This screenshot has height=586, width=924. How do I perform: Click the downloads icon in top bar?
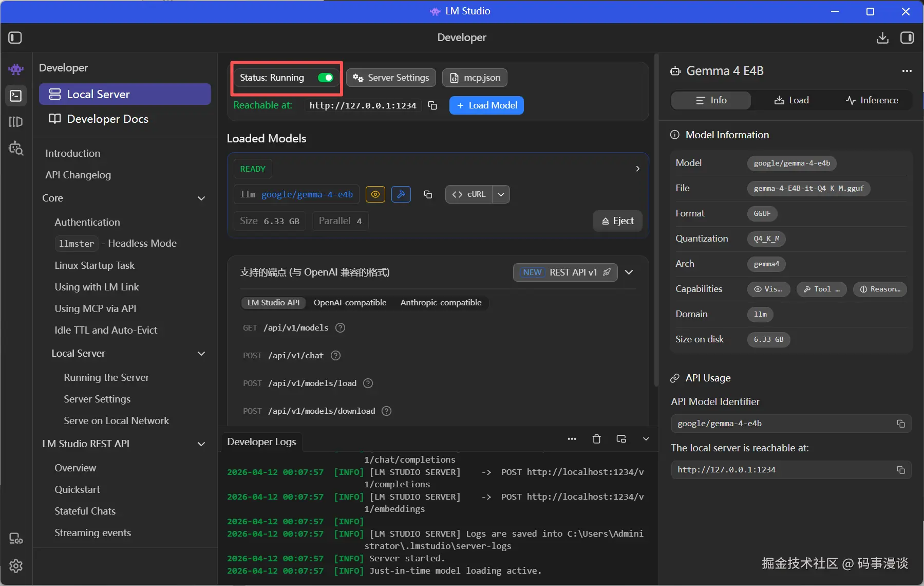882,38
